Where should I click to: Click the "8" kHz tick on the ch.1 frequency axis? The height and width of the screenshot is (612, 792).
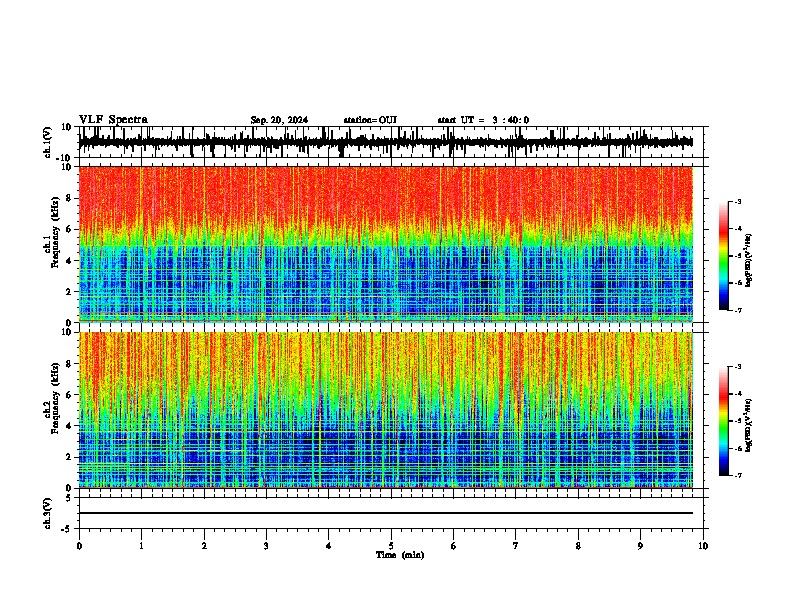point(70,198)
